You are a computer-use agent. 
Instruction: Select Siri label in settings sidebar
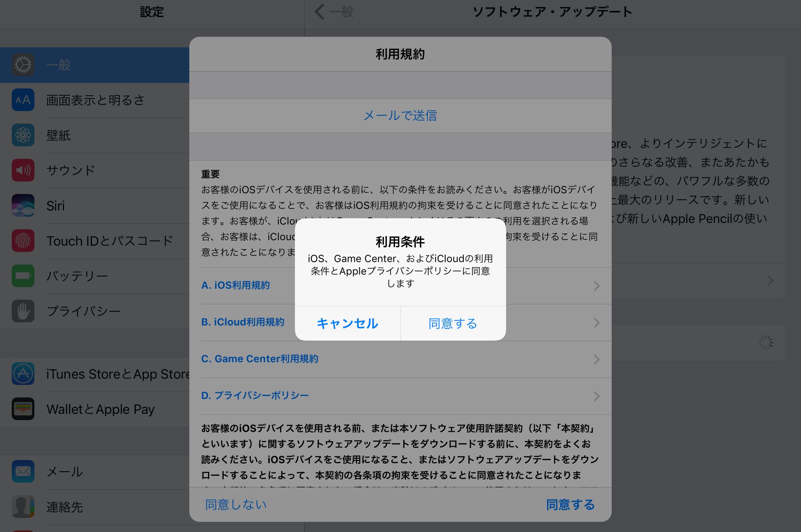click(x=56, y=206)
